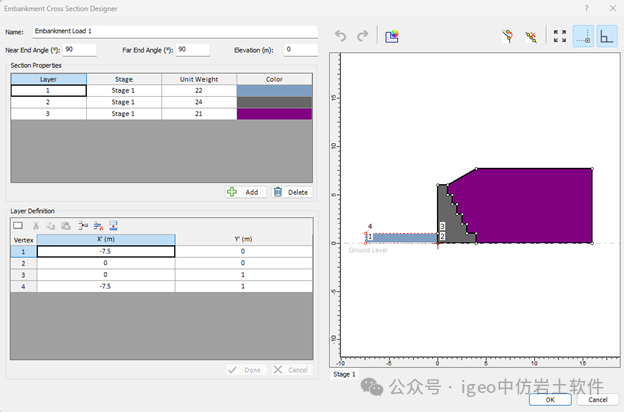The width and height of the screenshot is (624, 412).
Task: Confirm the dialog with OK
Action: (550, 400)
